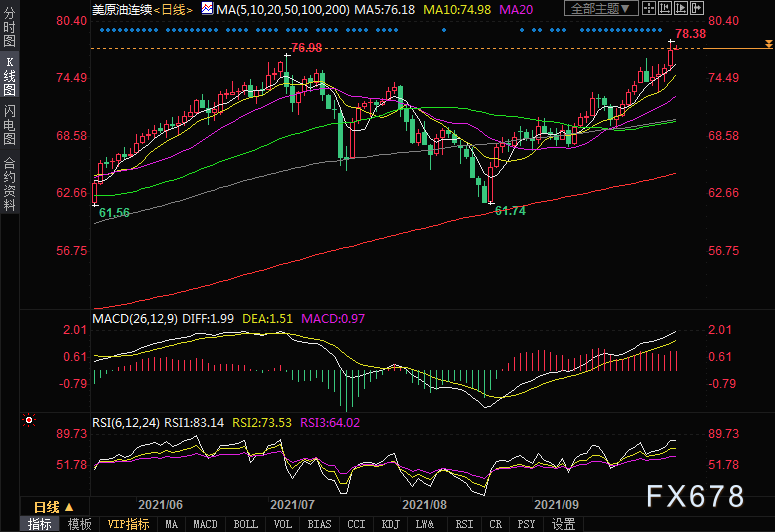Select the CR indicator button

pos(495,524)
